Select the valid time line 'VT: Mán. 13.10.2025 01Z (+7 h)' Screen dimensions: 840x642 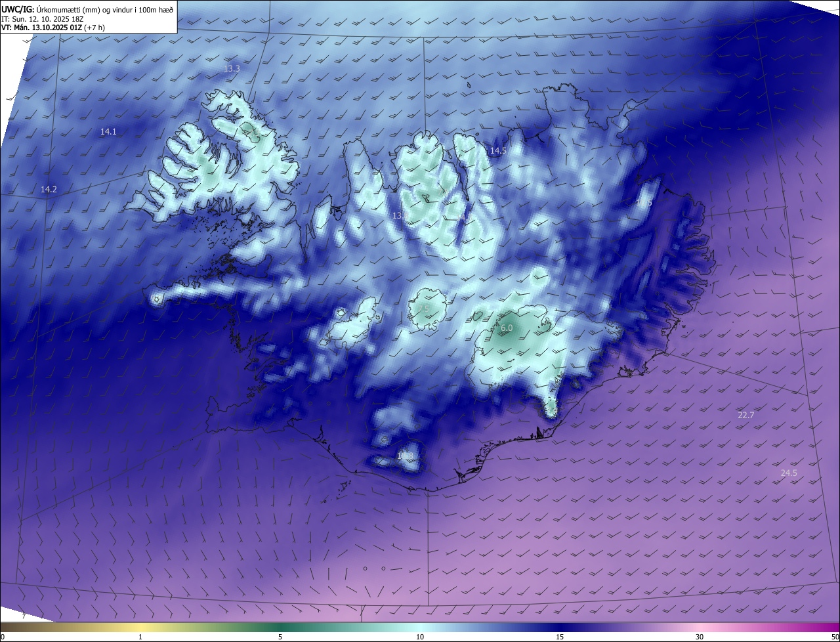pyautogui.click(x=53, y=28)
